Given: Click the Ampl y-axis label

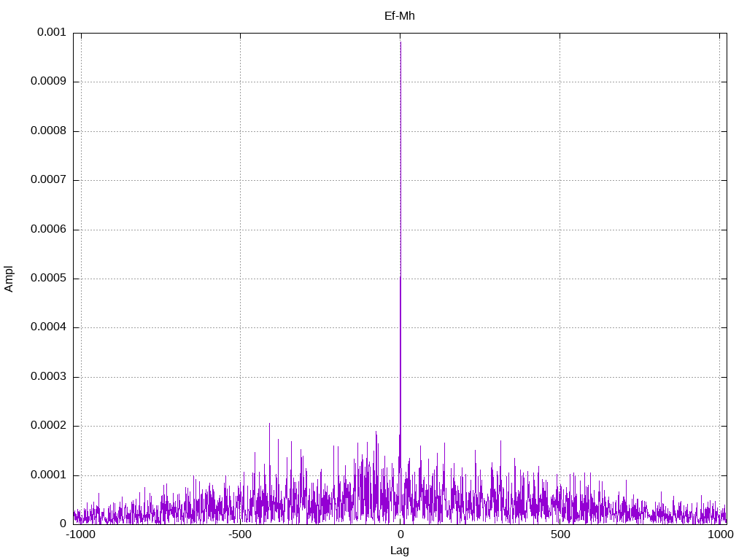Looking at the screenshot, I should [x=9, y=279].
